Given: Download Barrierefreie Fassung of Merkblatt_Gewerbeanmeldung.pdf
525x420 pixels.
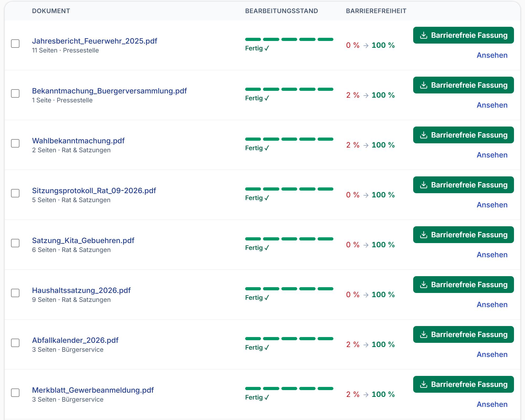Looking at the screenshot, I should point(463,384).
